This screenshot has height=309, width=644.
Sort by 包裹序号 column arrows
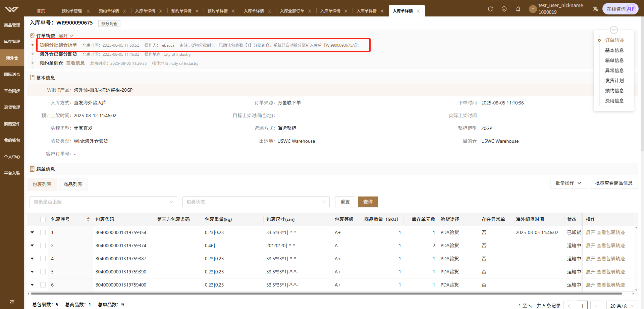(88, 219)
